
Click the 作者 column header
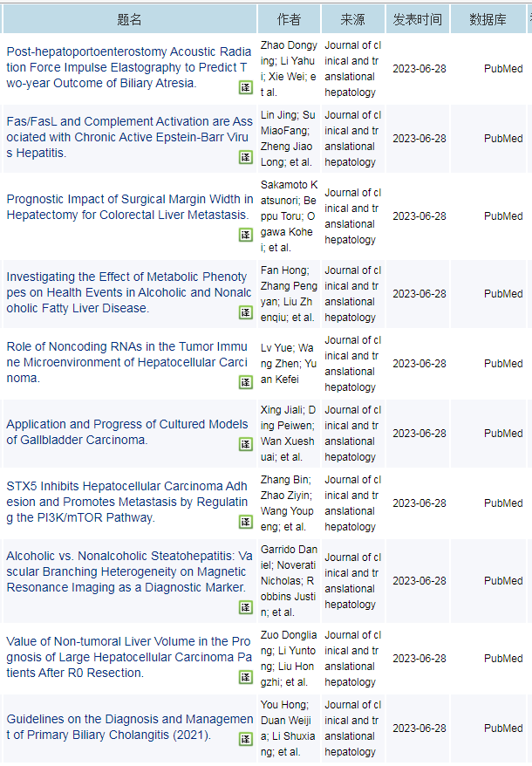[x=289, y=19]
